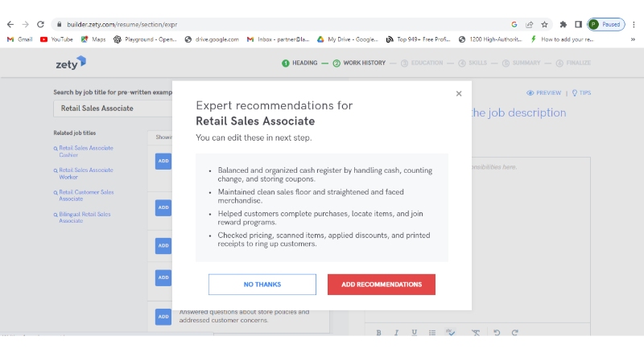This screenshot has width=644, height=361.
Task: Bookmark this page with the star icon
Action: point(545,24)
